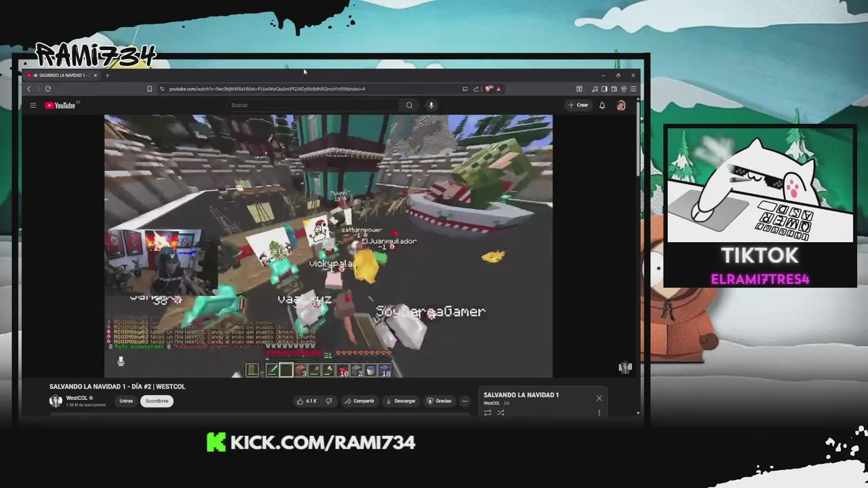Click the browser address bar URL
868x488 pixels.
click(267, 89)
